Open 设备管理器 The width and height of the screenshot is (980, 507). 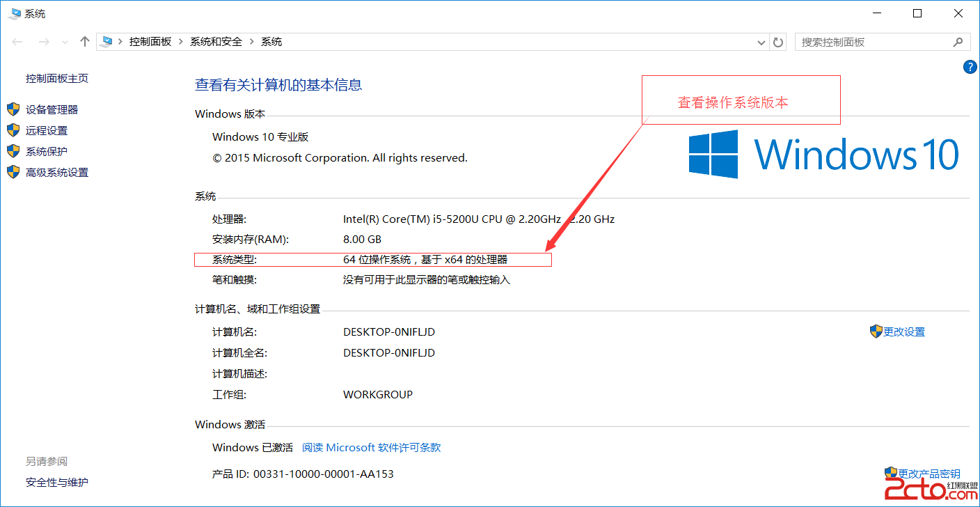point(52,109)
